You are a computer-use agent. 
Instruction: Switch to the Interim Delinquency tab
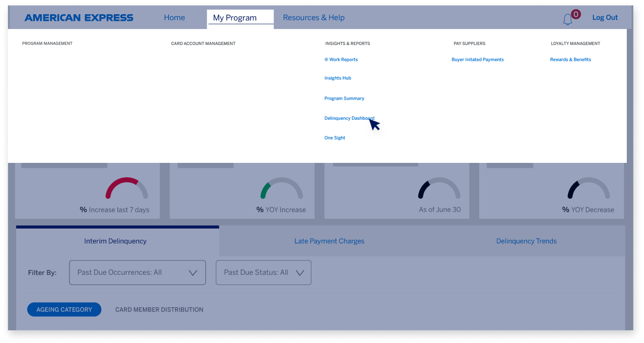115,241
